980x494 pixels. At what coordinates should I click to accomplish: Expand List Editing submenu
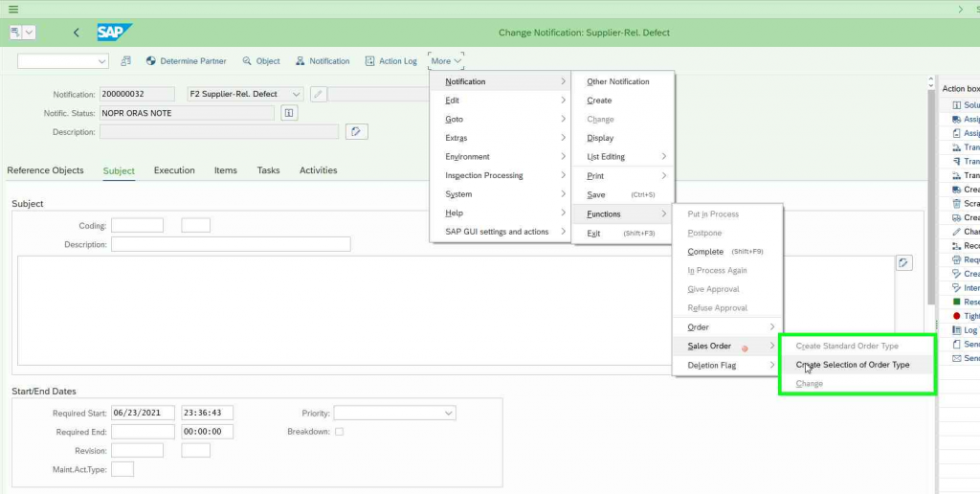coord(622,156)
